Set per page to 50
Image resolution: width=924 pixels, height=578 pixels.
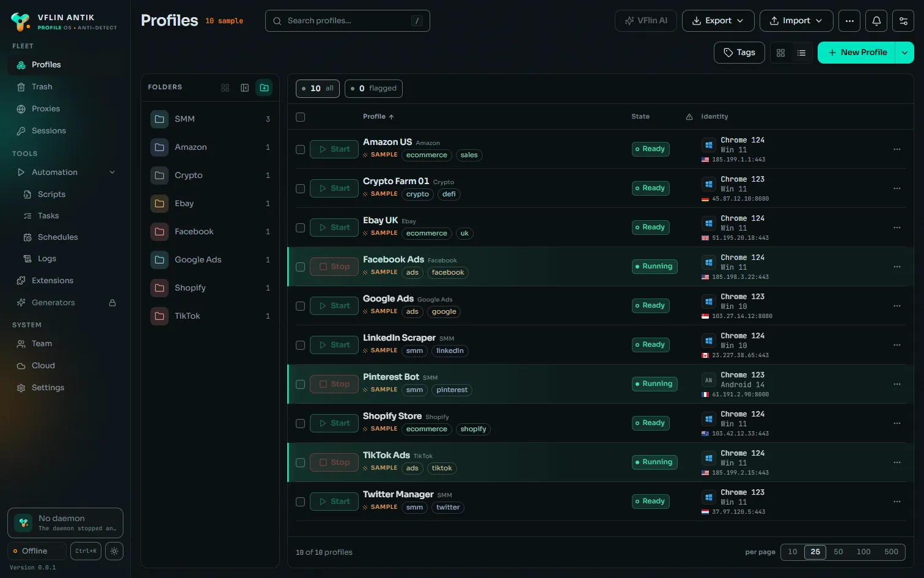pos(838,552)
